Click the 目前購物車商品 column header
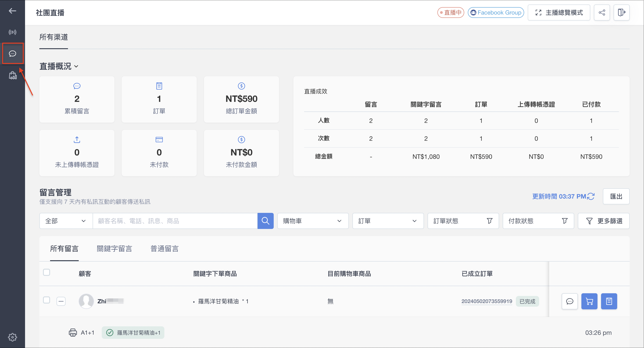This screenshot has width=644, height=348. [349, 274]
